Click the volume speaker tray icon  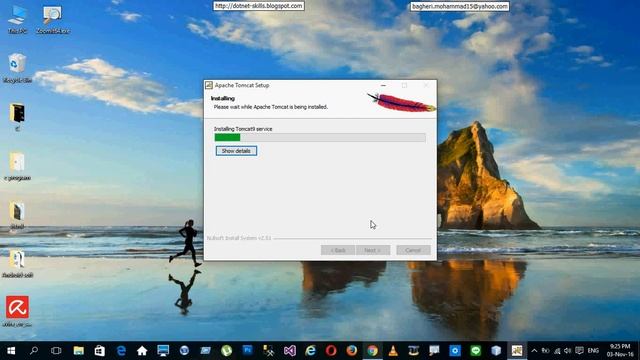568,351
